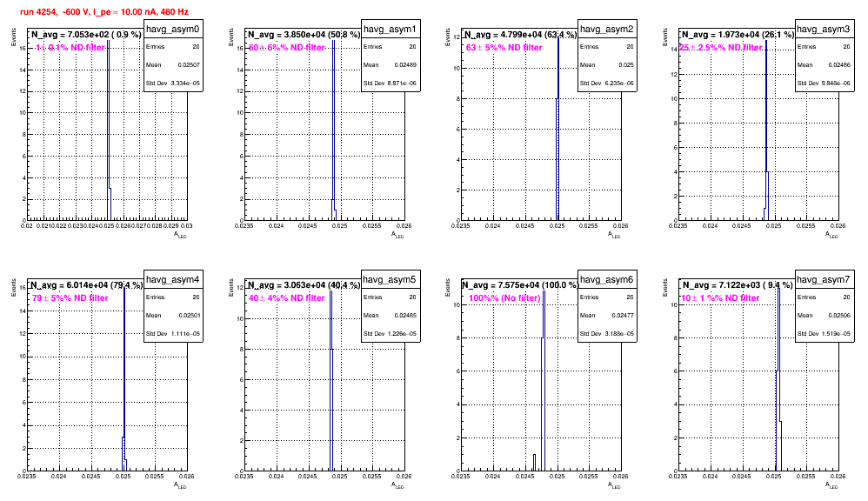
Task: Select the havg_asym0 stats box title
Action: tap(173, 30)
